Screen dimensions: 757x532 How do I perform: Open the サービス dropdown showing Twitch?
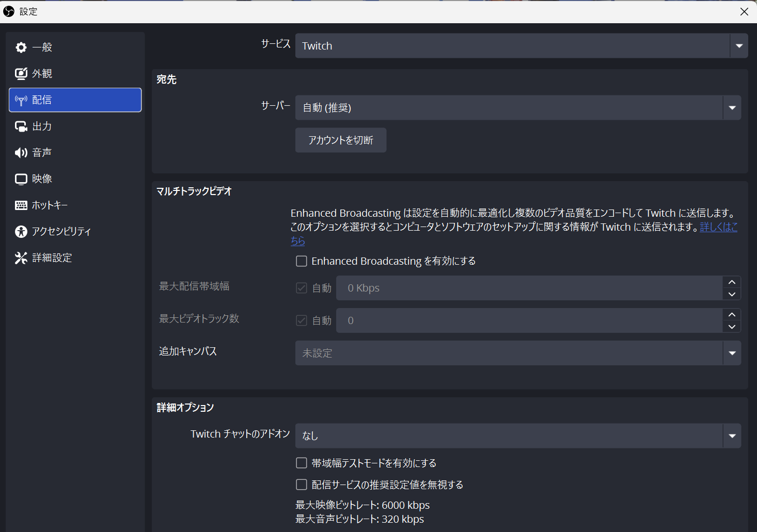tap(522, 46)
